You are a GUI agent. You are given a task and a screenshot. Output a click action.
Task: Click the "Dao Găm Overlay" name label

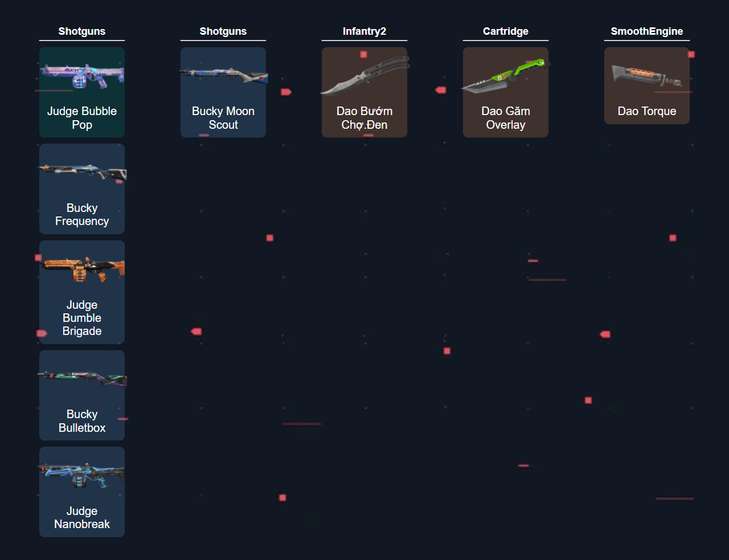[x=505, y=118]
